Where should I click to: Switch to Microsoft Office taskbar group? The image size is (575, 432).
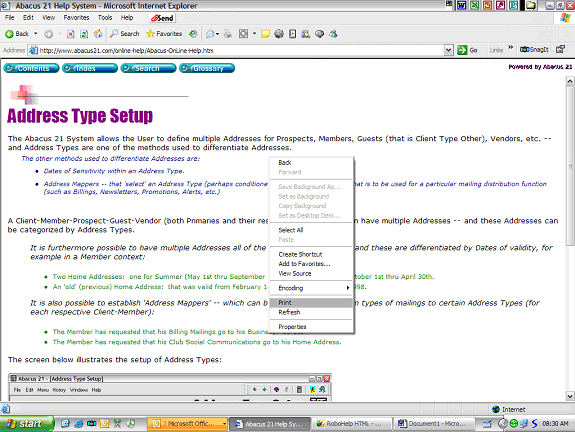pos(187,424)
